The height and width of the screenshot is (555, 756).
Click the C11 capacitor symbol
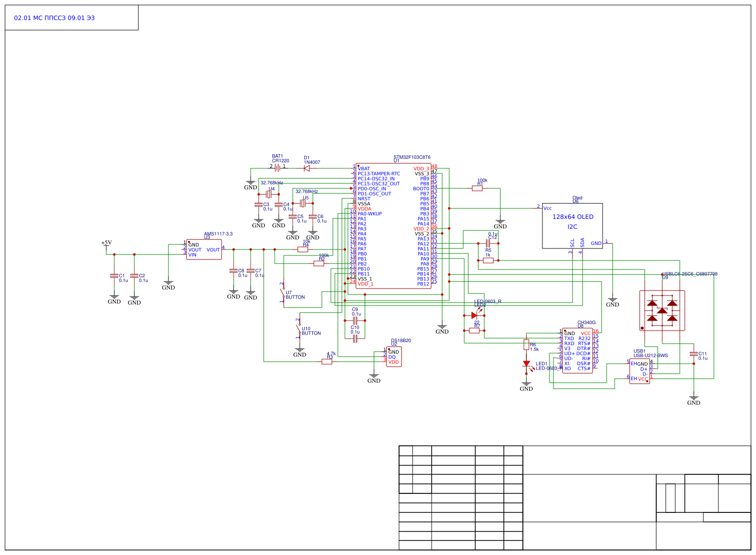pos(694,354)
